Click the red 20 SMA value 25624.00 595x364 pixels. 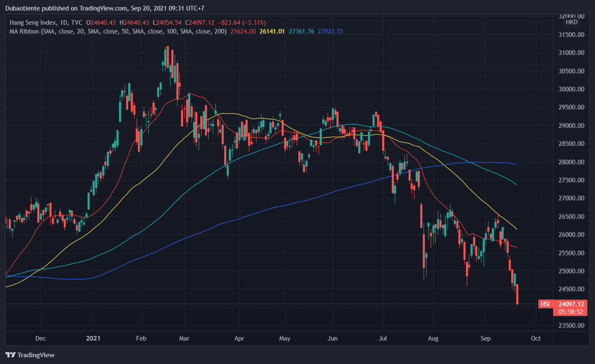243,31
